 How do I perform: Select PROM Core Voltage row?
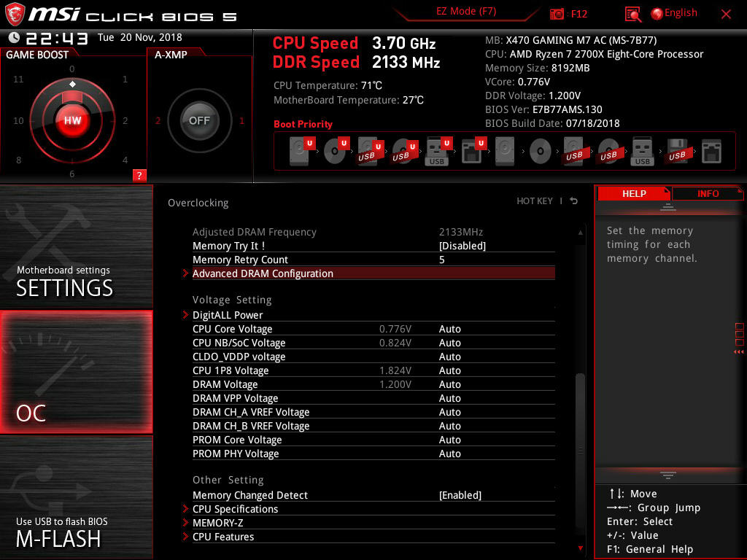373,440
